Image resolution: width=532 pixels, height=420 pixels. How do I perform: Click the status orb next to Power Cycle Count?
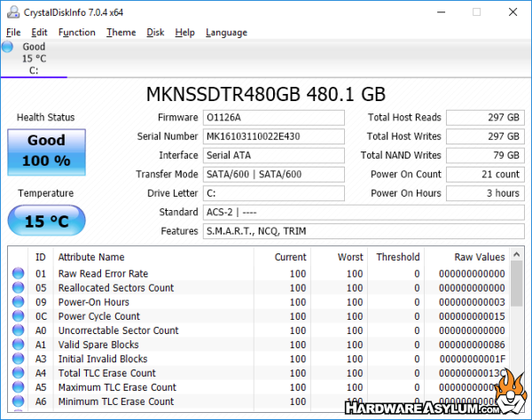pyautogui.click(x=18, y=316)
